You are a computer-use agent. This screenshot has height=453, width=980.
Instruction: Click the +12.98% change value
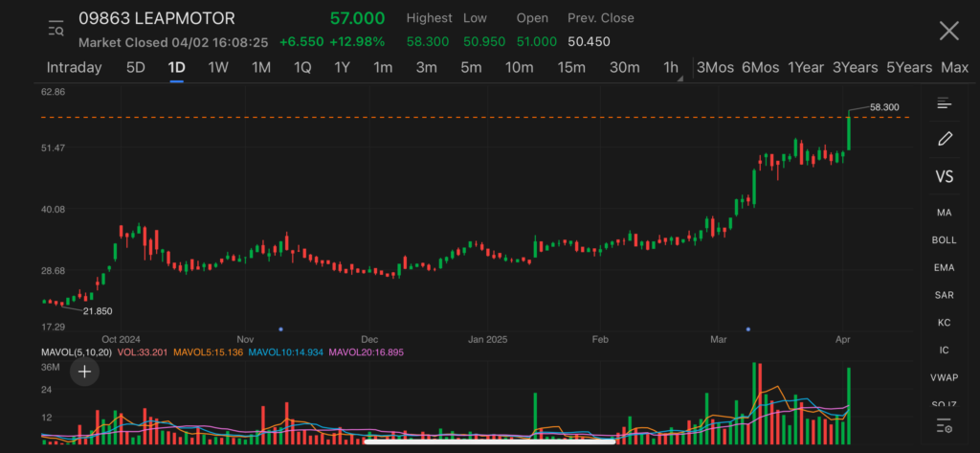(x=358, y=42)
